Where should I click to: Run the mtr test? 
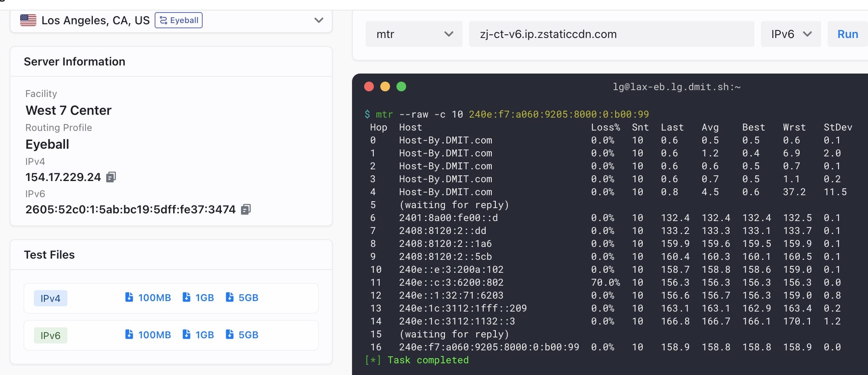[x=847, y=34]
